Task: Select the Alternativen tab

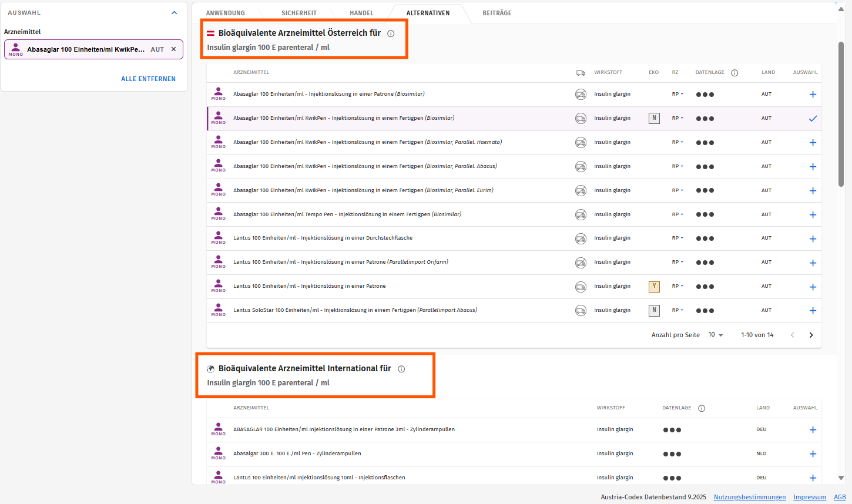Action: tap(428, 13)
